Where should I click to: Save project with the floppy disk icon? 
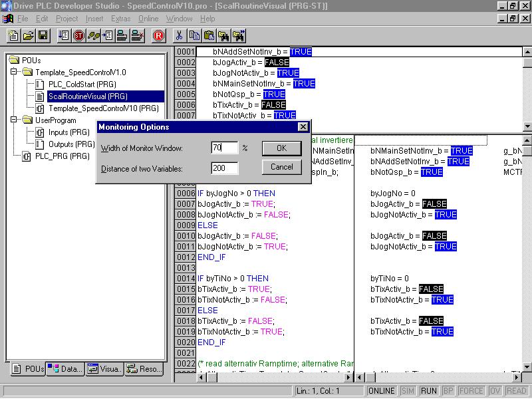point(43,36)
